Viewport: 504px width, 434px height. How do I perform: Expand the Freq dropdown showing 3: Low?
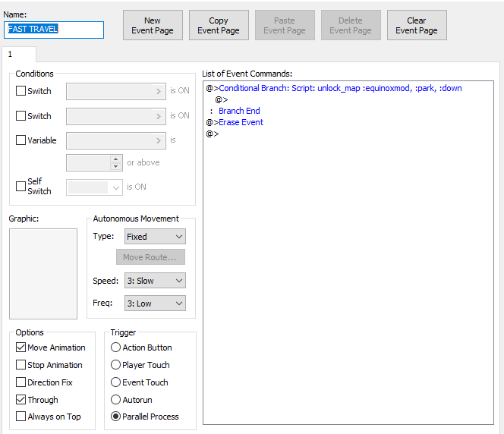[155, 303]
